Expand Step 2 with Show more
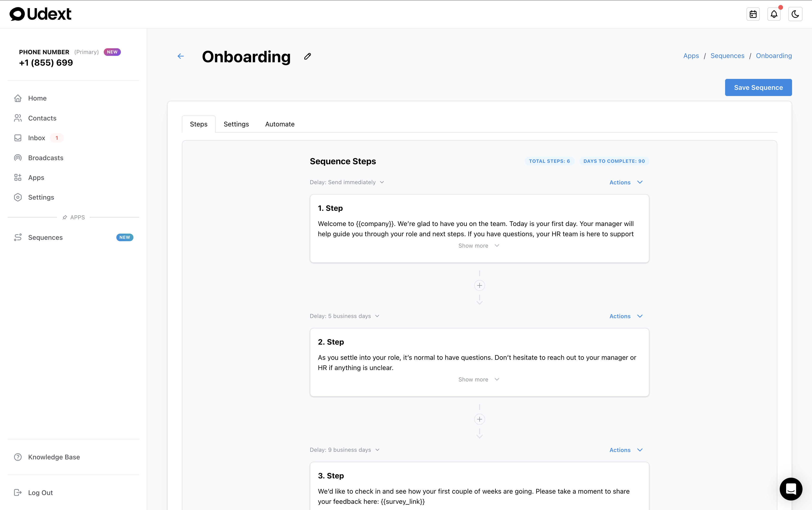 tap(479, 380)
